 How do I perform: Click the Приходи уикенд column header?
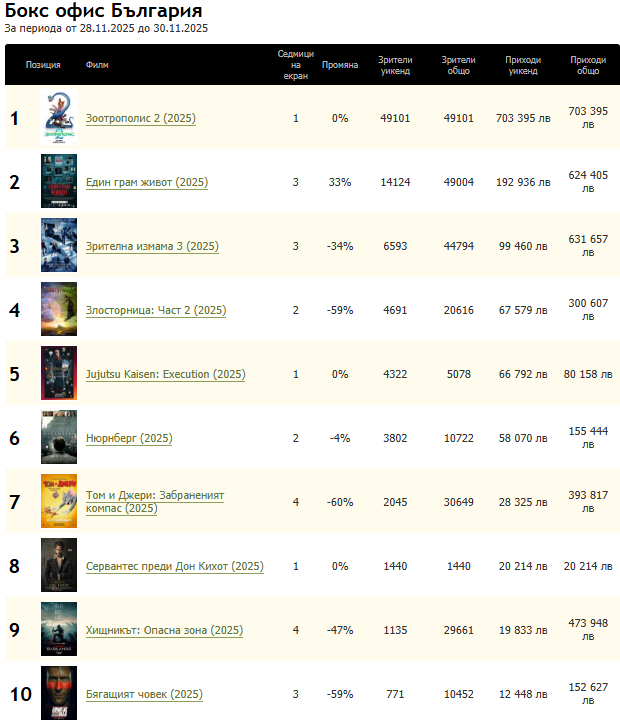(x=523, y=65)
